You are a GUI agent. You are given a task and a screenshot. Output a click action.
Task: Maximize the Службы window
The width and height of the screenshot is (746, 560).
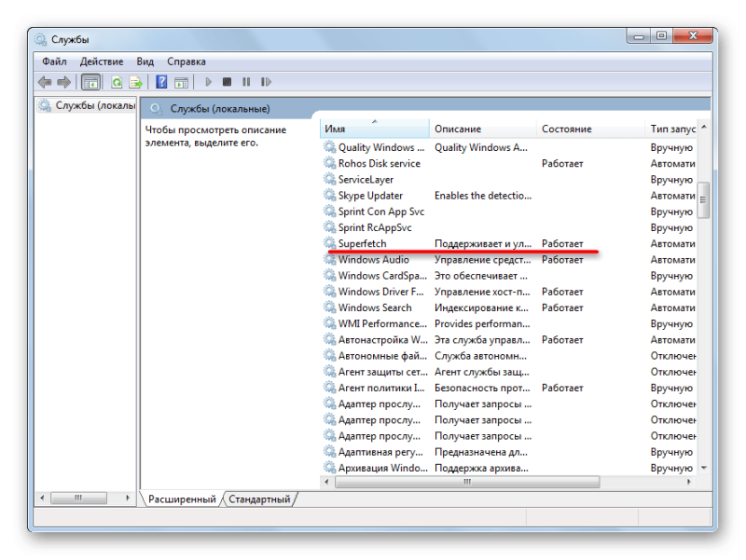(x=661, y=36)
